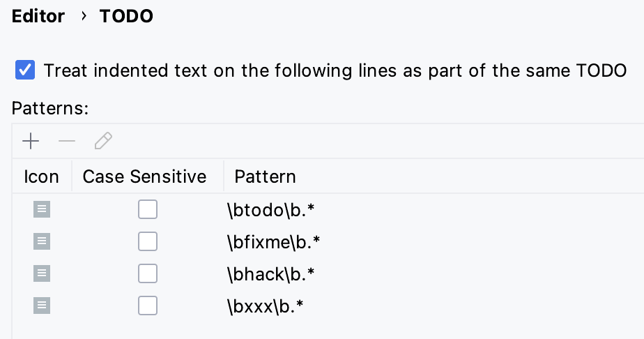Toggle the Treat indented text checkbox

(x=25, y=70)
